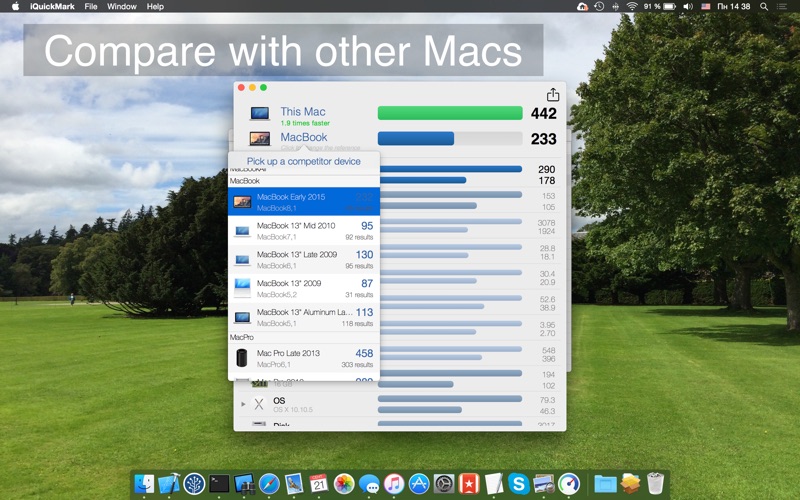
Task: Click the share icon in iQuickMark window
Action: 553,95
